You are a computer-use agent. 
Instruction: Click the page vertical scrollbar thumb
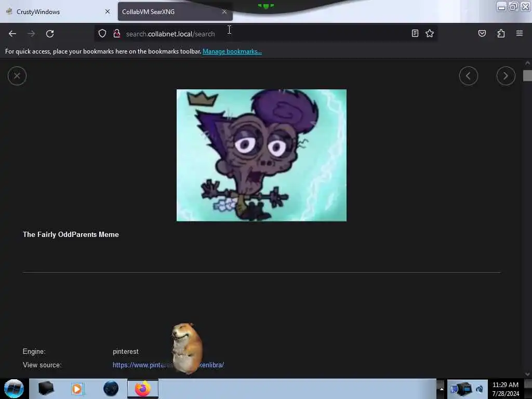click(527, 76)
